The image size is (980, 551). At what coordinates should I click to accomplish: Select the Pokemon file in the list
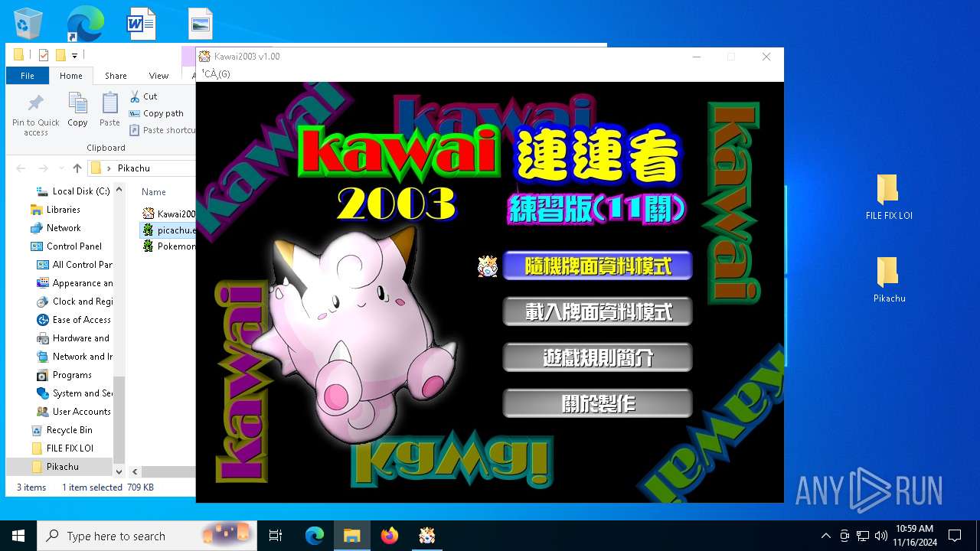coord(168,246)
